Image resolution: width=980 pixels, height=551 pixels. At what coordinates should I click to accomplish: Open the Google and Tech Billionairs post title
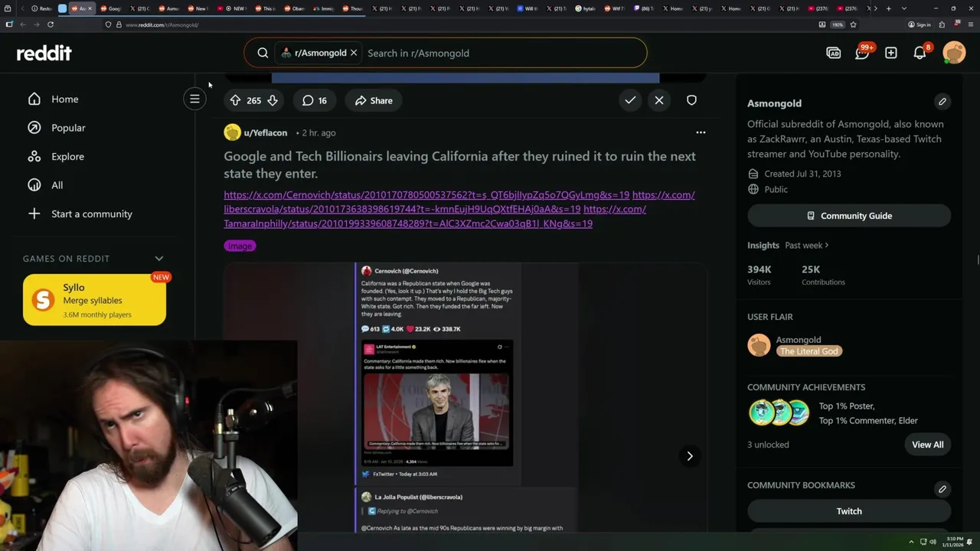tap(459, 165)
